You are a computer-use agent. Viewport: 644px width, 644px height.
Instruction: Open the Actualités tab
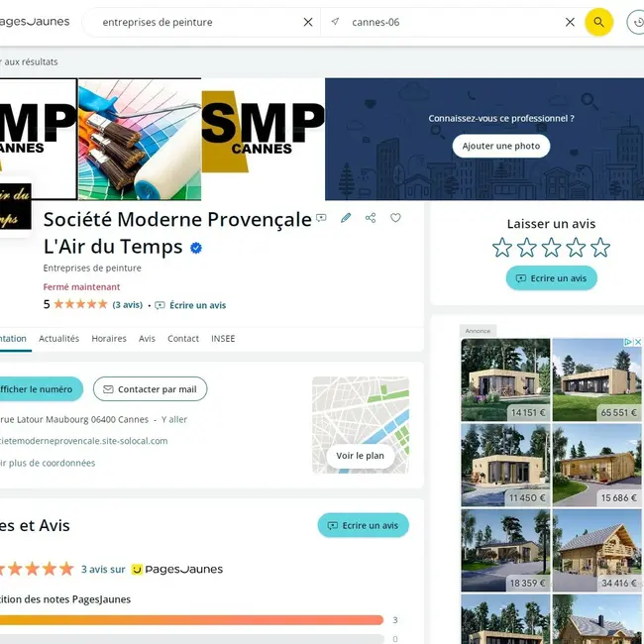coord(58,339)
